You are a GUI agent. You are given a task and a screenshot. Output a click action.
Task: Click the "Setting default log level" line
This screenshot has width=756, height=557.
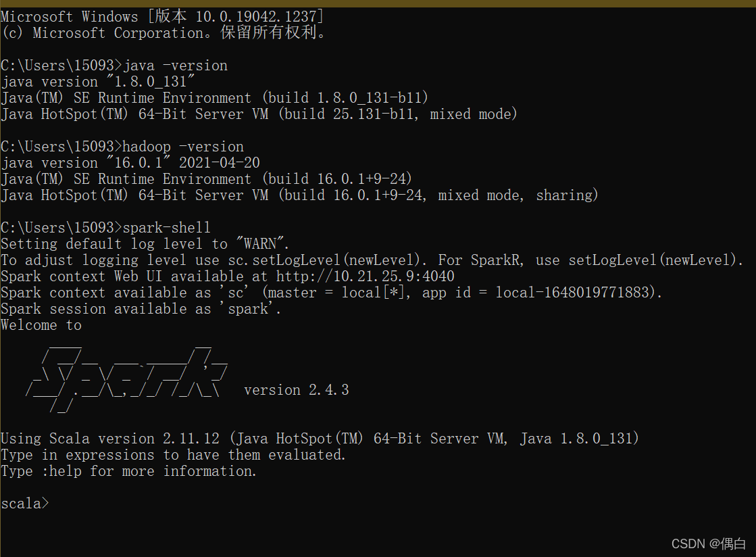point(145,244)
